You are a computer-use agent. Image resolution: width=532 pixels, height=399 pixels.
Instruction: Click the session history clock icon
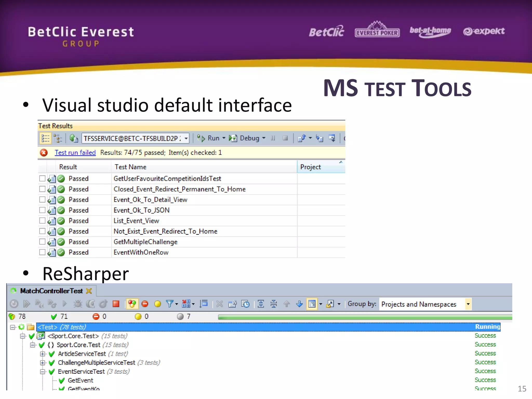tap(245, 304)
